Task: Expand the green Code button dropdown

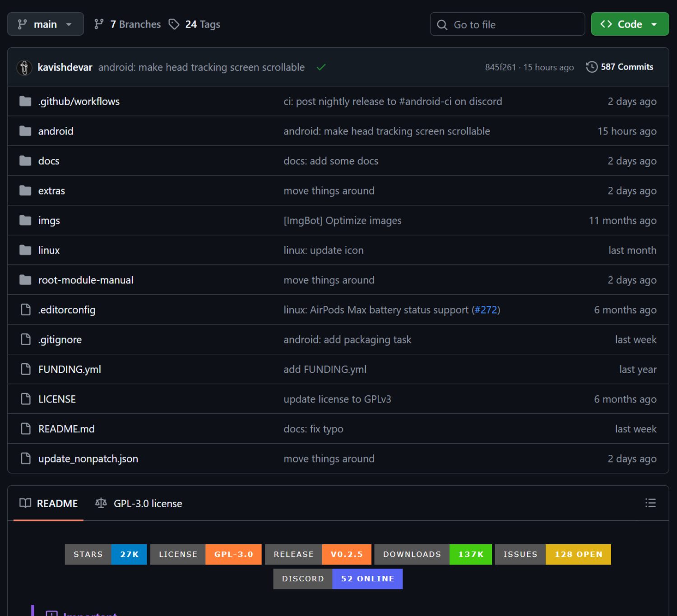Action: coord(630,24)
